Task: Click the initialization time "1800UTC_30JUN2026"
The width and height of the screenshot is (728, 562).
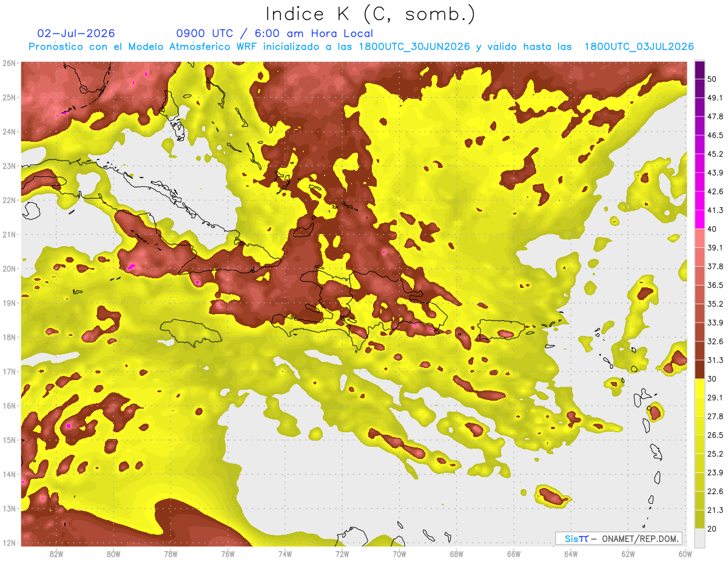Action: tap(414, 47)
